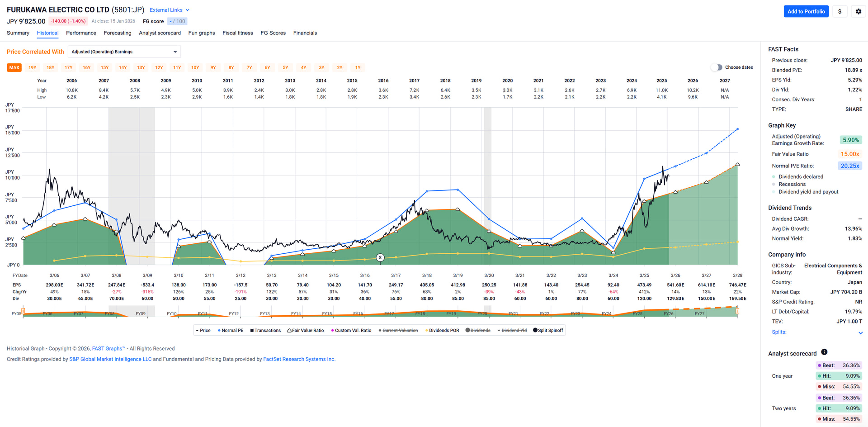The height and width of the screenshot is (427, 868).
Task: Click the left handle of timeline range slider
Action: 24,311
